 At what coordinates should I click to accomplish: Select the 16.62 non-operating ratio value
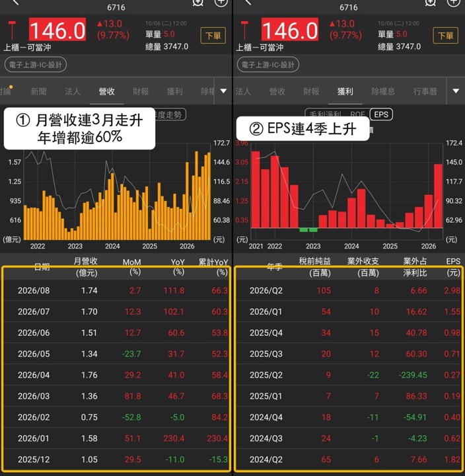pos(417,311)
